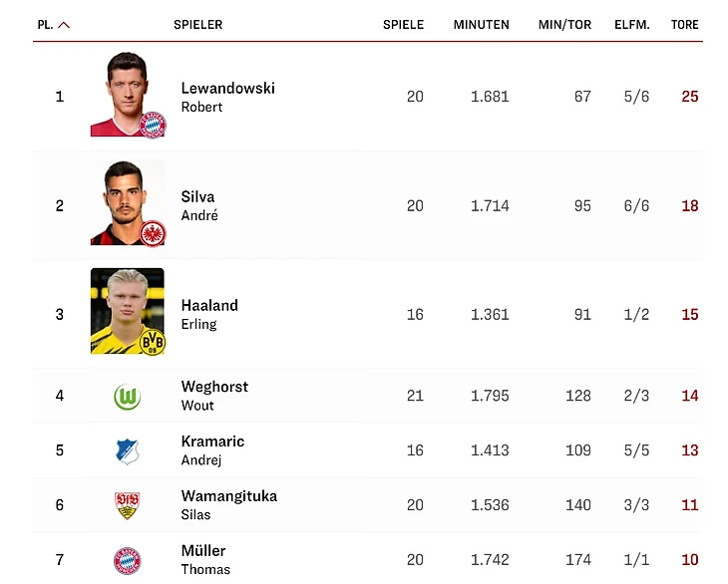Viewport: 728px width, 584px height.
Task: Click Eintracht Frankfurt badge on Silva's photo
Action: tap(154, 233)
